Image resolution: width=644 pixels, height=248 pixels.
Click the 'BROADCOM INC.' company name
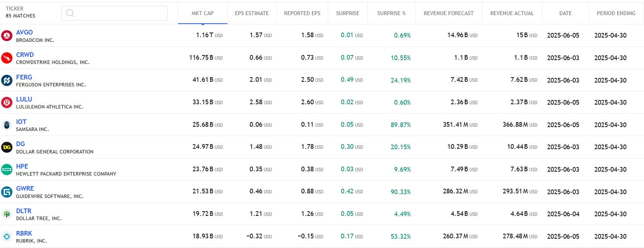point(35,40)
